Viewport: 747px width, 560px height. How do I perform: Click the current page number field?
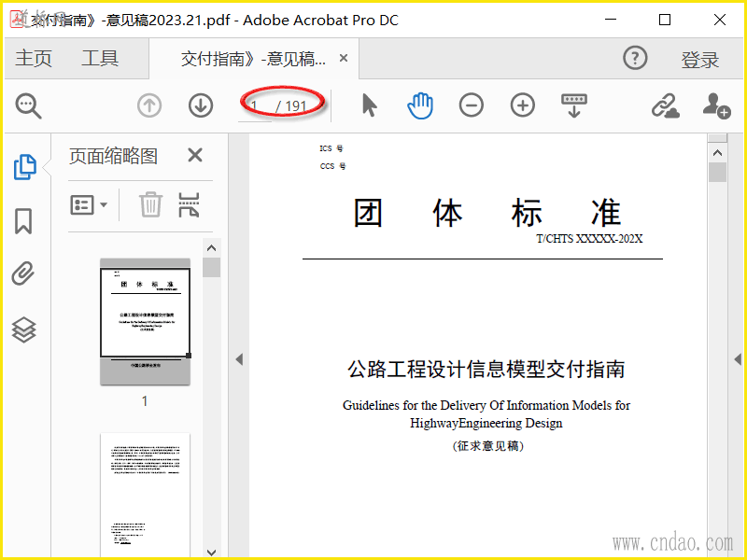[255, 105]
